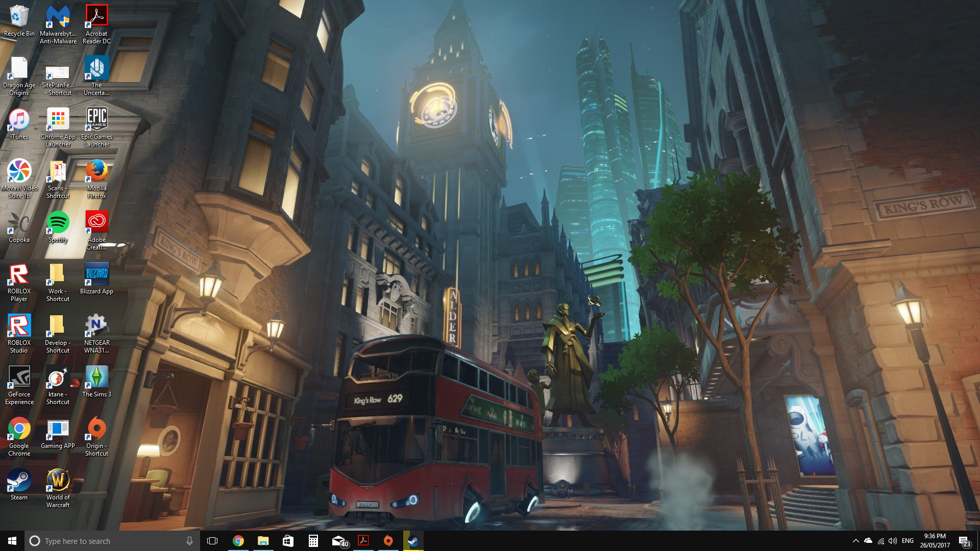Open the Action Center notifications

[964, 542]
